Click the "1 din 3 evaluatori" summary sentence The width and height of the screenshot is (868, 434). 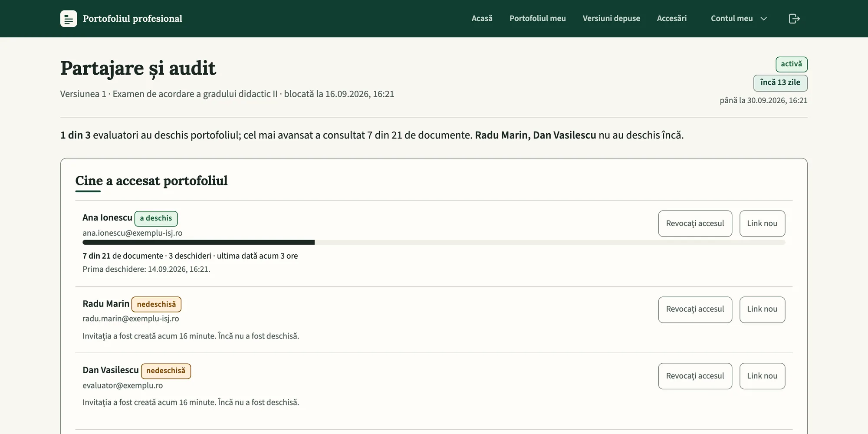[372, 135]
